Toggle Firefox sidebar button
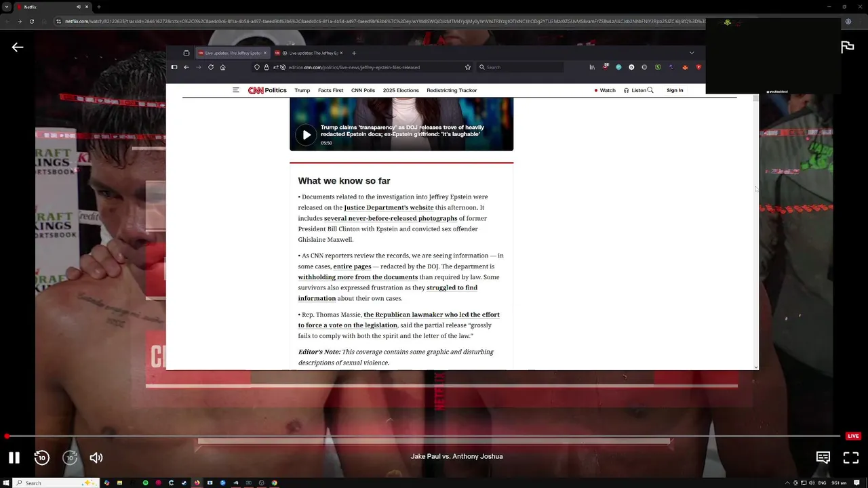 pos(174,67)
